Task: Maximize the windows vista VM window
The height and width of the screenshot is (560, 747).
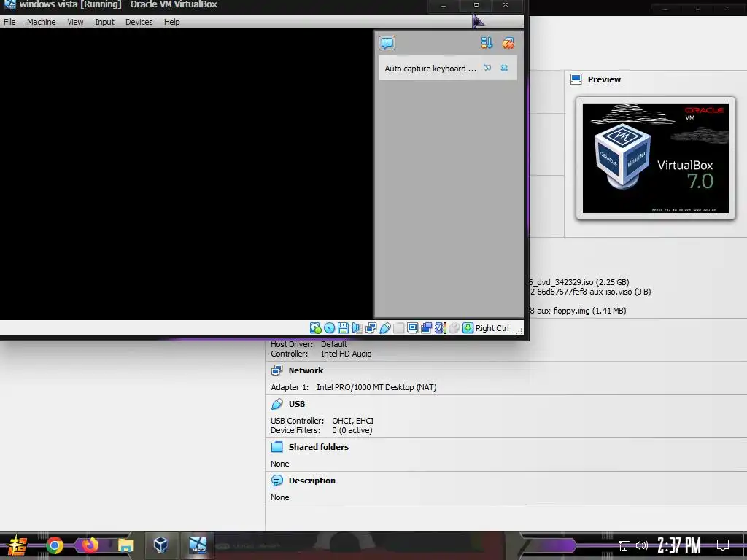Action: click(476, 5)
